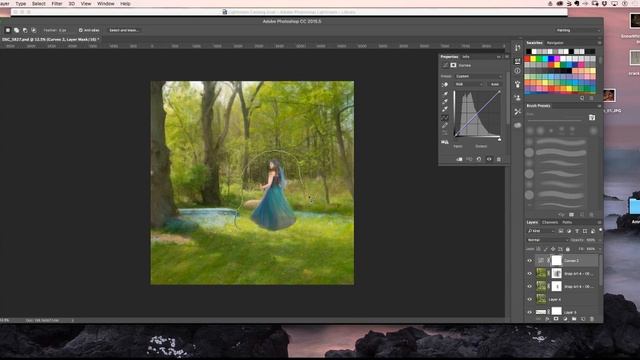
Task: Select the Curves 2 layer mask thumbnail
Action: [x=557, y=260]
